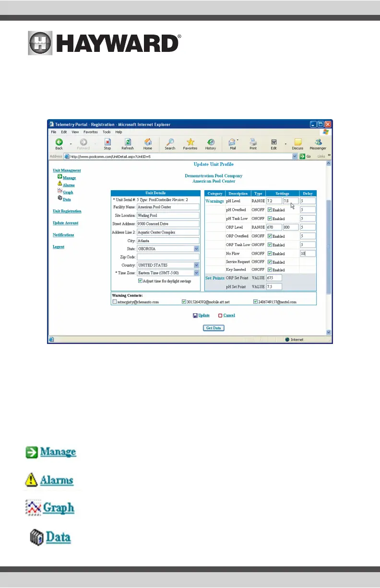
Task: Open the Edit toolbar button dropdown arrow
Action: [285, 144]
